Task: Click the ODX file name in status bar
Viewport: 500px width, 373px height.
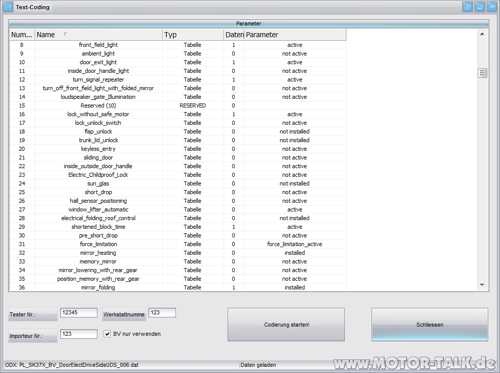Action: coord(72,365)
